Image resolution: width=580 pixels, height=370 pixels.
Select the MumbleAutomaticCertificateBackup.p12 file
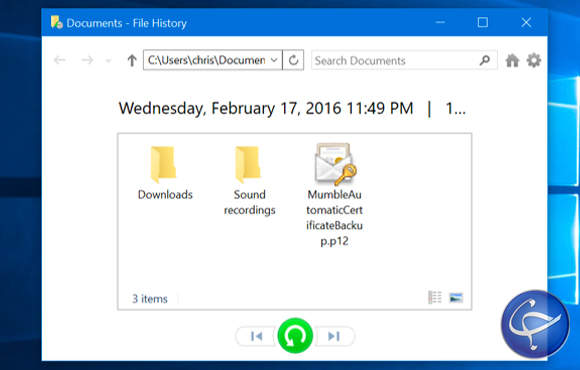point(334,195)
